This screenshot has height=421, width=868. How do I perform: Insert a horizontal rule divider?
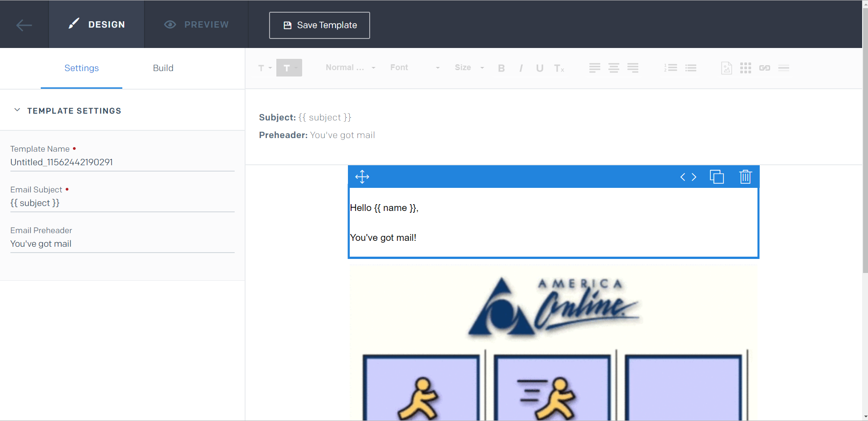(784, 68)
